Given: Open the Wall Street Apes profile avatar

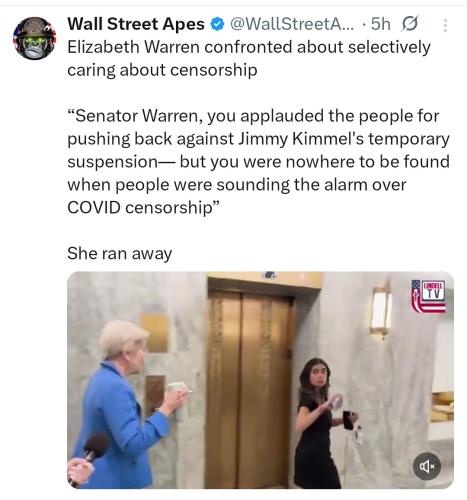Looking at the screenshot, I should tap(34, 38).
